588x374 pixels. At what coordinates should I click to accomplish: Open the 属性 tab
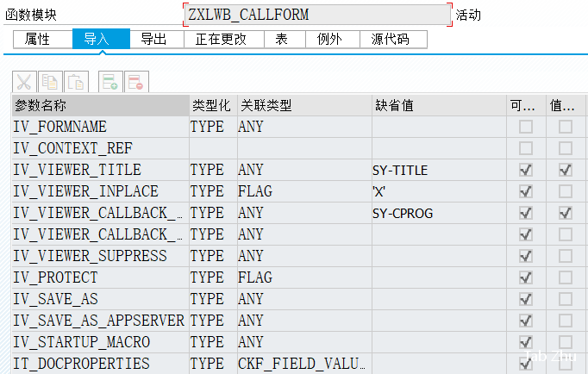pyautogui.click(x=43, y=40)
